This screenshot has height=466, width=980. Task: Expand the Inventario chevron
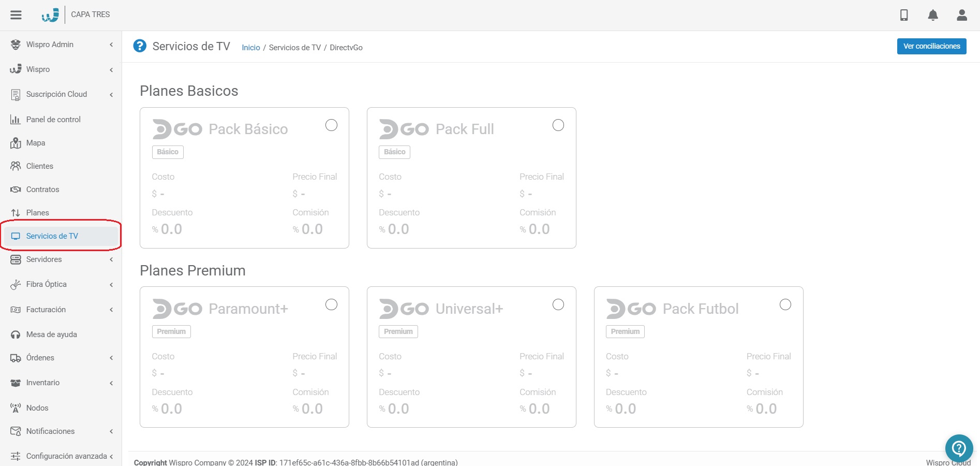pyautogui.click(x=111, y=383)
